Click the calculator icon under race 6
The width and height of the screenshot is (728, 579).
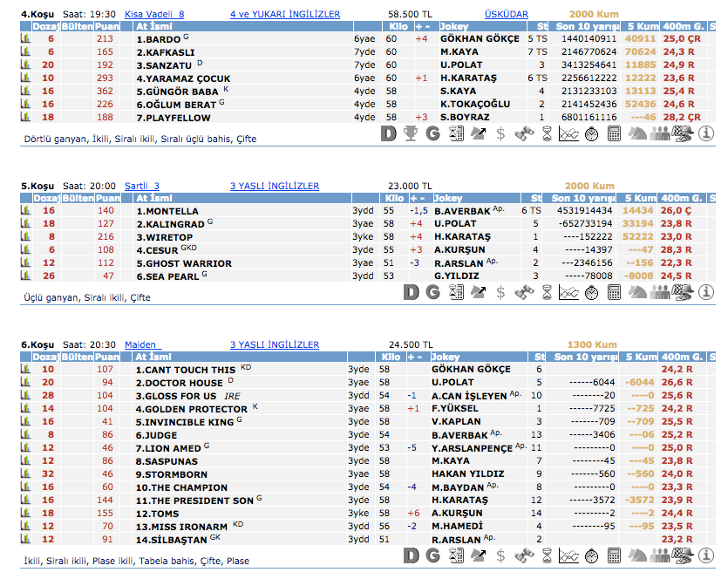tap(614, 555)
